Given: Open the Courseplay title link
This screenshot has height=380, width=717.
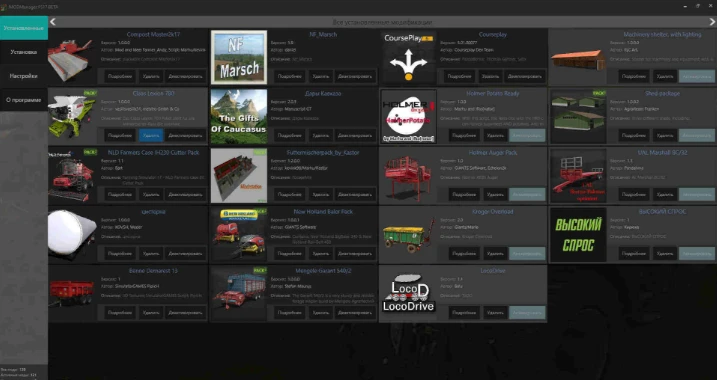Looking at the screenshot, I should point(492,34).
